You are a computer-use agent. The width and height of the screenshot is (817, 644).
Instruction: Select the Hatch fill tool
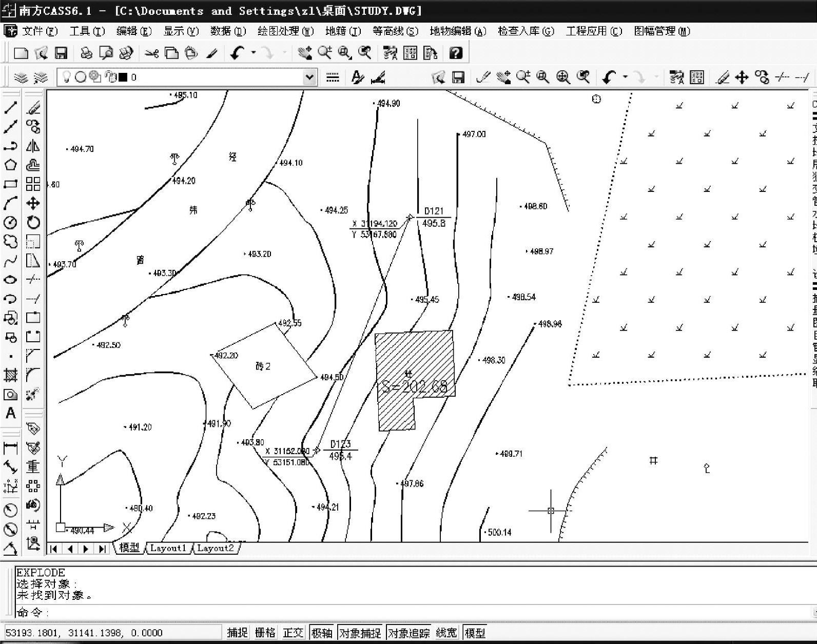coord(10,375)
